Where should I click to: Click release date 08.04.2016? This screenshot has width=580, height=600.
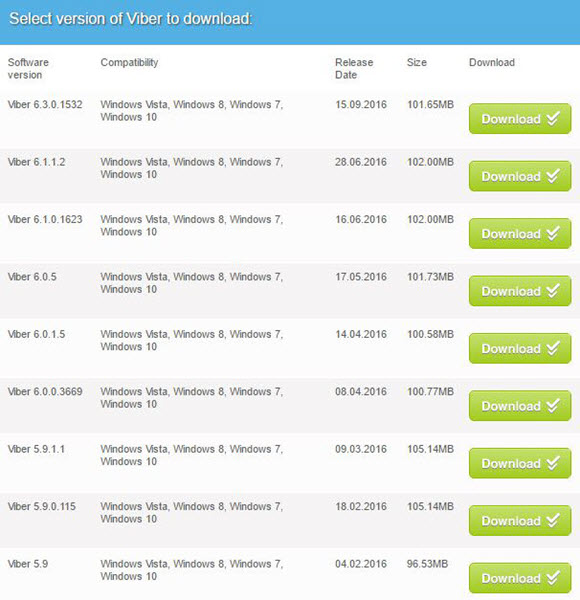click(361, 391)
